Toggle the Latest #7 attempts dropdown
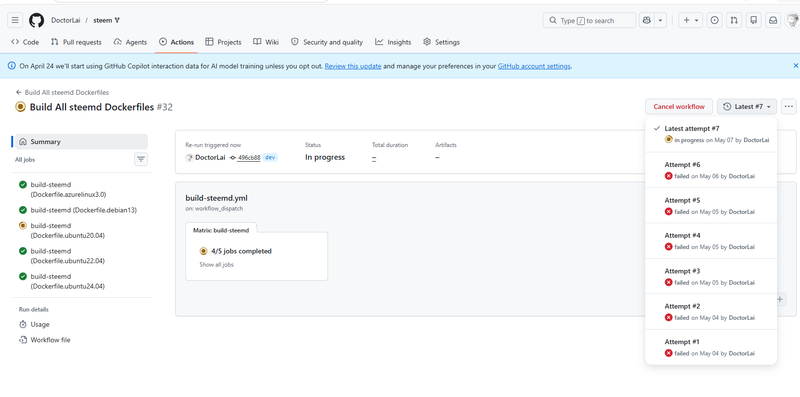The height and width of the screenshot is (397, 800). click(747, 107)
